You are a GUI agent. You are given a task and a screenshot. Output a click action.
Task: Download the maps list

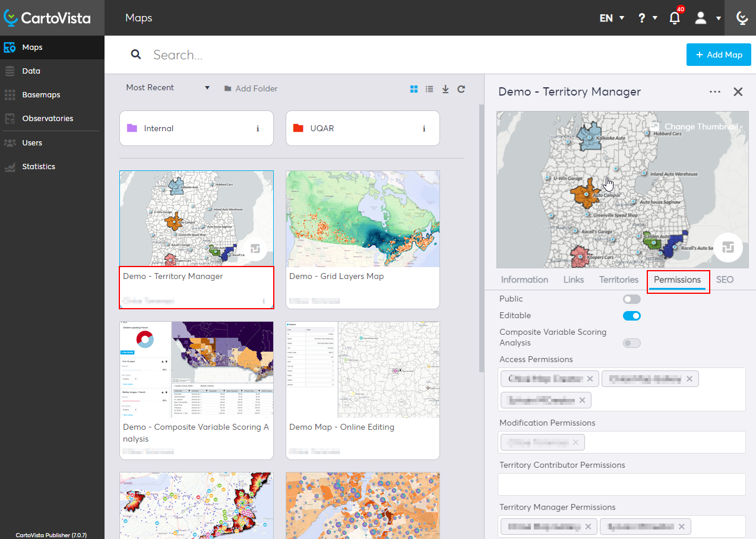[x=445, y=88]
